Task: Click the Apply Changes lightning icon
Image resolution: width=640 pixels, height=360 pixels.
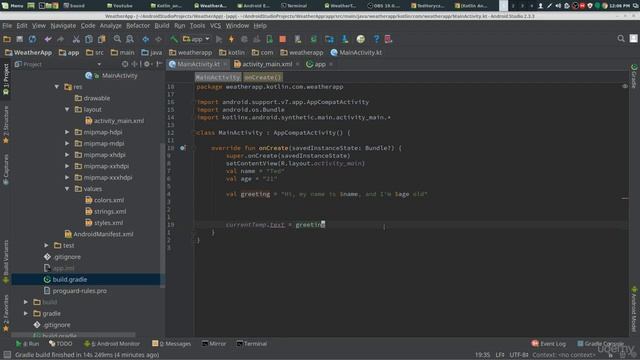Action: pyautogui.click(x=231, y=39)
